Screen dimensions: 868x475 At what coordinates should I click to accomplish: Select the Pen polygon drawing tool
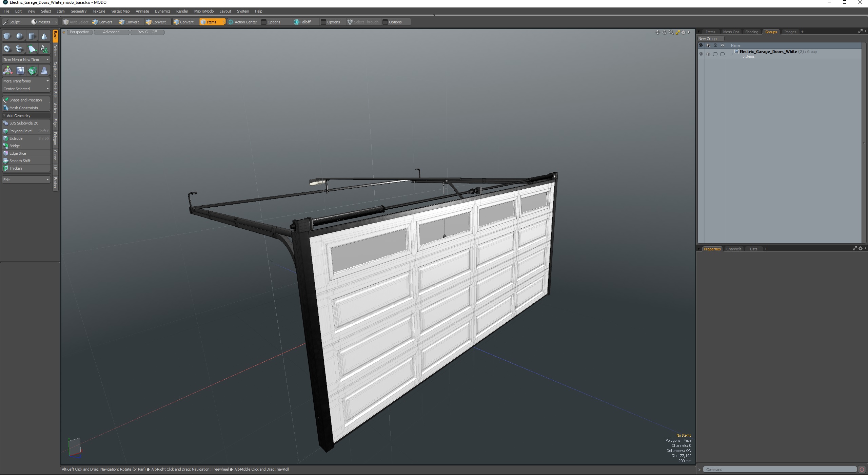[x=32, y=49]
